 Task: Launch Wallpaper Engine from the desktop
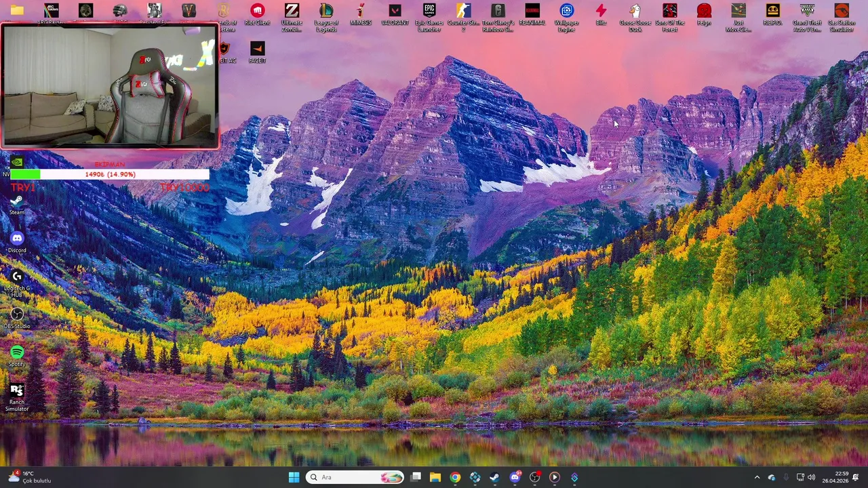coord(567,18)
